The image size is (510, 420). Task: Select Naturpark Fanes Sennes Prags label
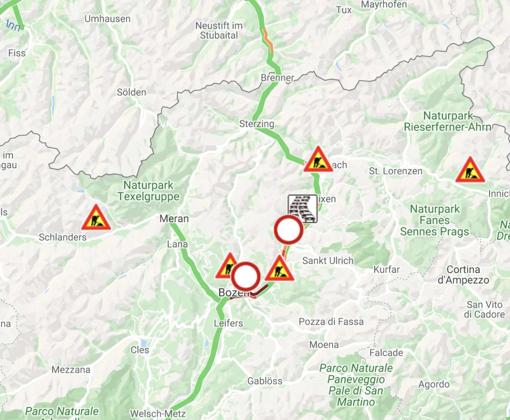click(x=435, y=220)
